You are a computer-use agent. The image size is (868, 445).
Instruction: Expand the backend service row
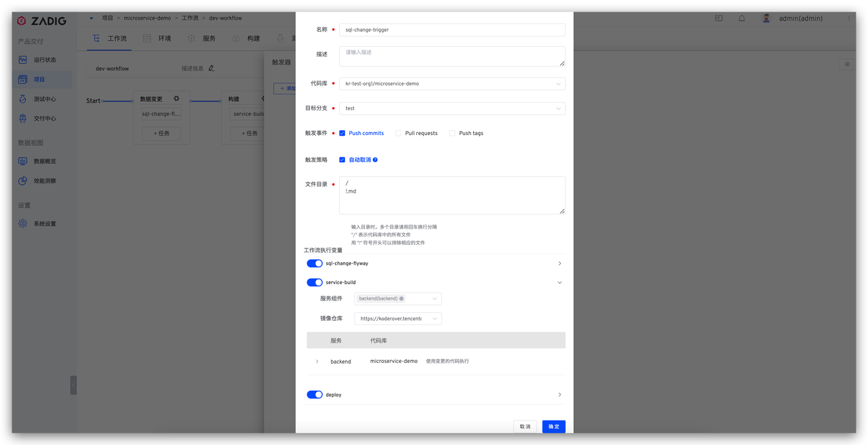(317, 362)
